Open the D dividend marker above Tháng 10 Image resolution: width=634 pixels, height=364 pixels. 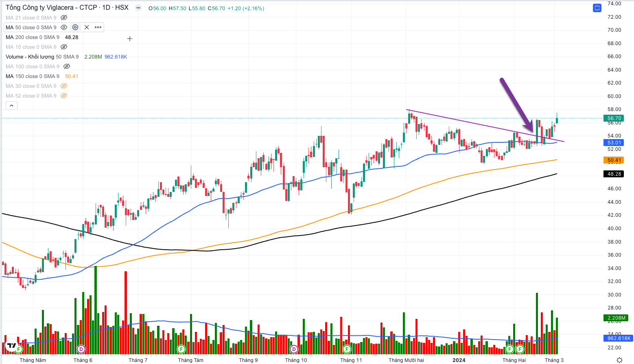294,349
